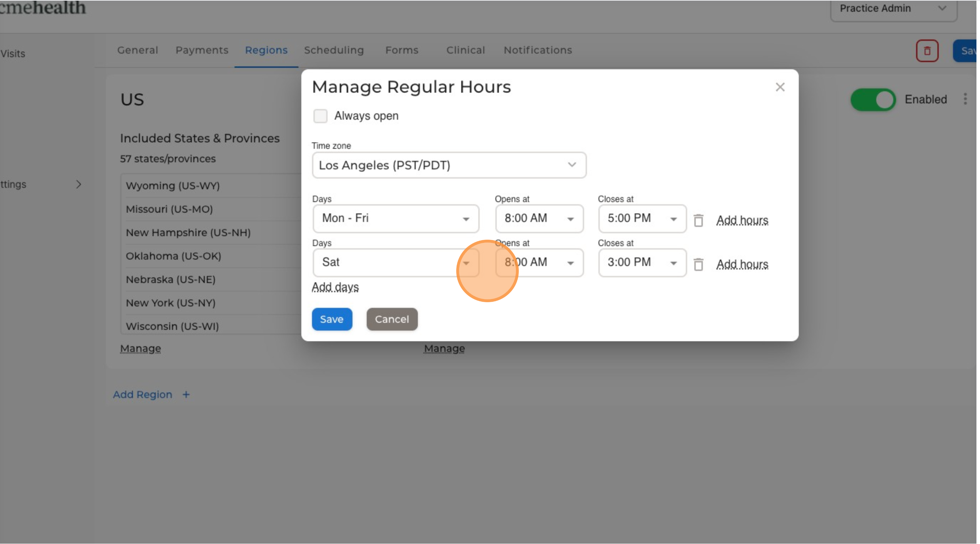Cancel the Manage Regular Hours dialog

click(392, 319)
